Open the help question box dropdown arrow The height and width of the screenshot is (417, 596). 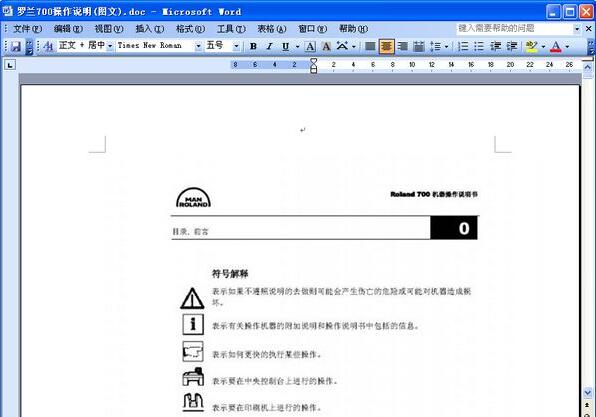pyautogui.click(x=577, y=29)
